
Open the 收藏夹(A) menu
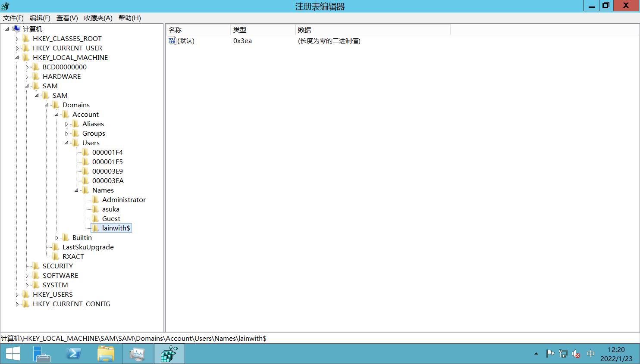98,18
